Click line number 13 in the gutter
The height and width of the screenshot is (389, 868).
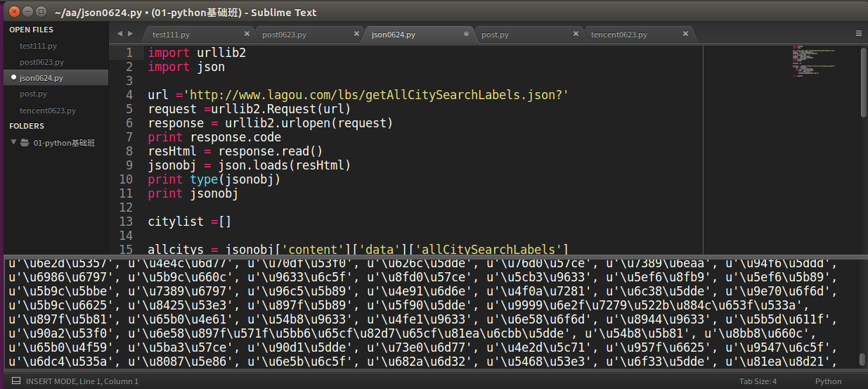click(126, 222)
